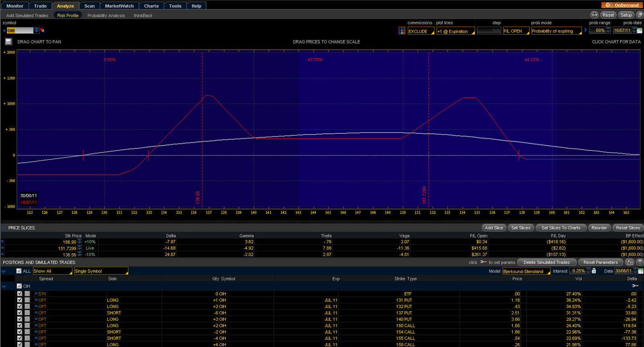This screenshot has height=347, width=644.
Task: Click the collapse chevron icon right of Reset Parameters
Action: (640, 262)
